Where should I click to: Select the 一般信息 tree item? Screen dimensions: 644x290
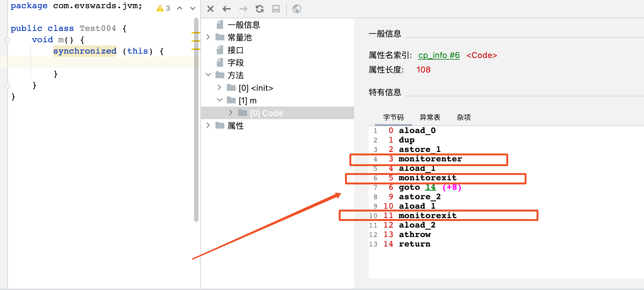(244, 25)
